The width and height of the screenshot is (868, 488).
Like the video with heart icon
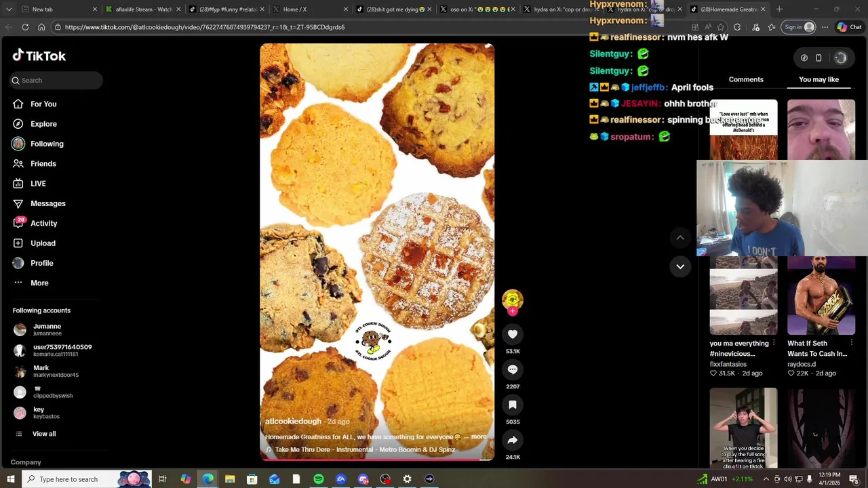click(x=513, y=334)
